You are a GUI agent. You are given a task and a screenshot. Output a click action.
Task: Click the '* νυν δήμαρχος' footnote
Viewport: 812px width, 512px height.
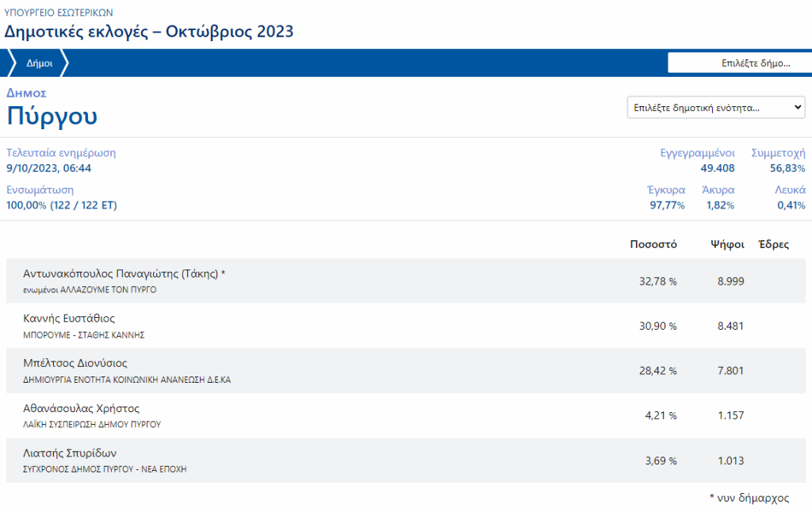[749, 498]
